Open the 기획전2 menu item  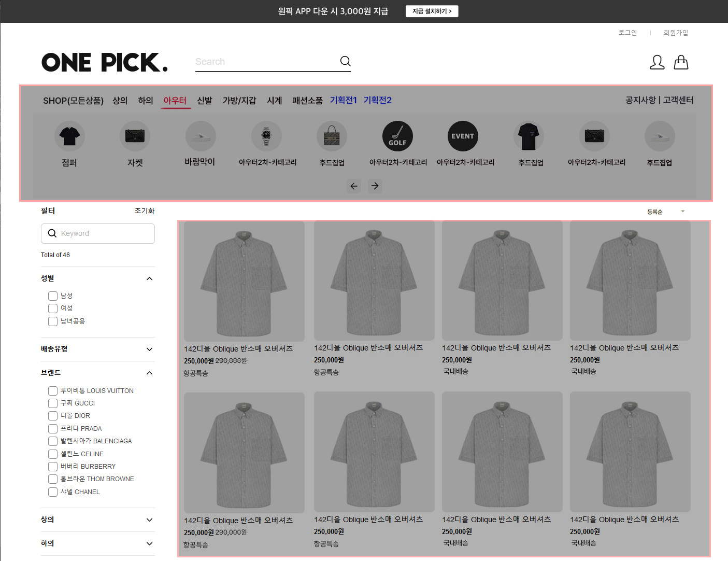click(x=377, y=100)
